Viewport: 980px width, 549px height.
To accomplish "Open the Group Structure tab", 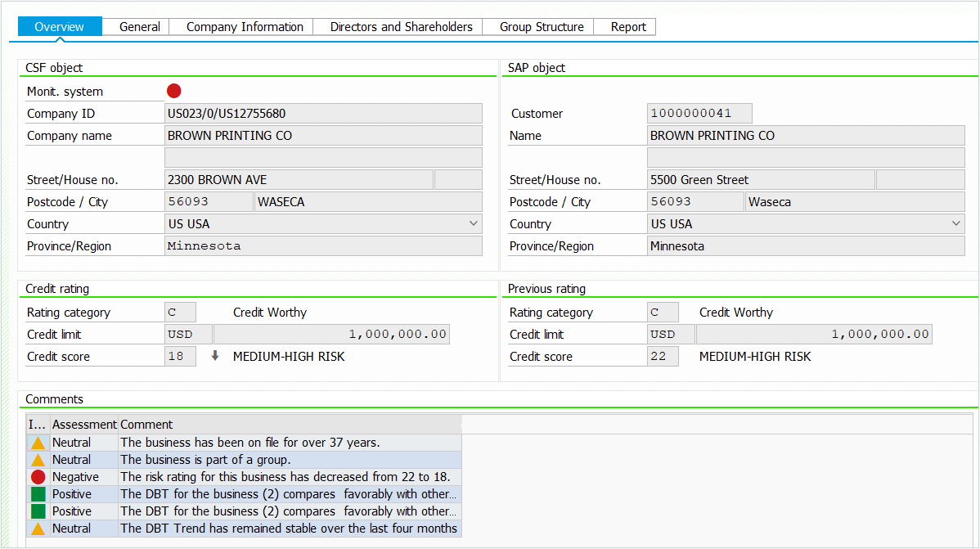I will tap(542, 27).
